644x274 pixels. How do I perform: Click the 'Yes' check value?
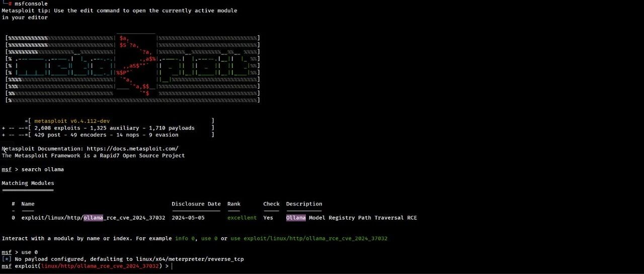tap(268, 218)
